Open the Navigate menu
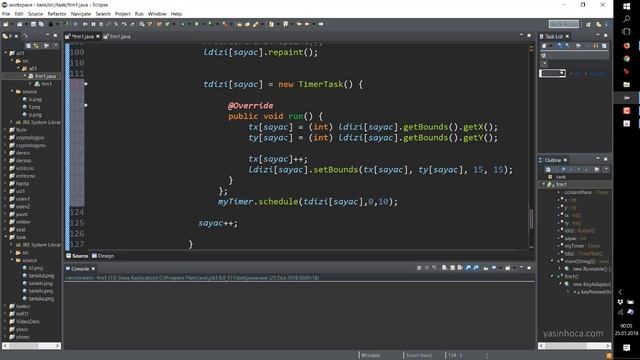The width and height of the screenshot is (640, 360). tap(81, 13)
